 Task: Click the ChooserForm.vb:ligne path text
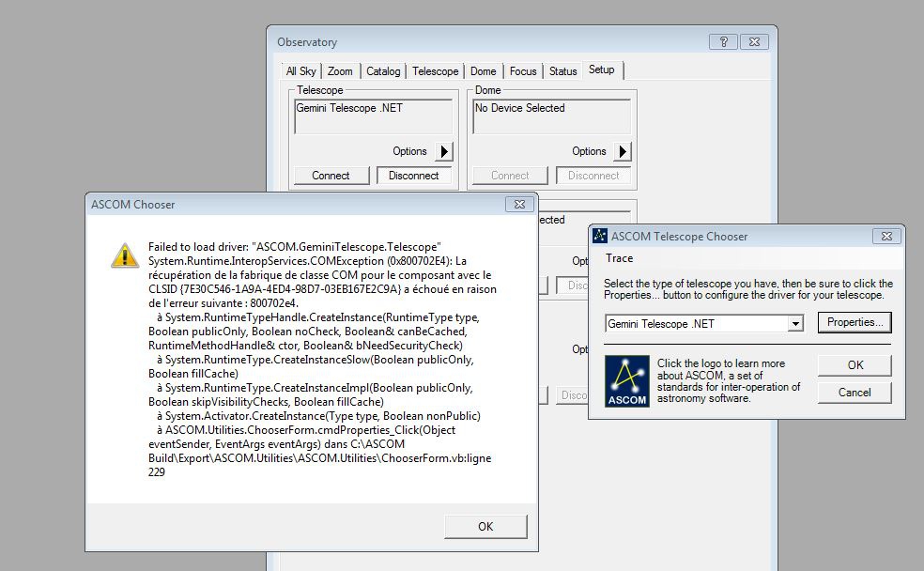(x=320, y=458)
